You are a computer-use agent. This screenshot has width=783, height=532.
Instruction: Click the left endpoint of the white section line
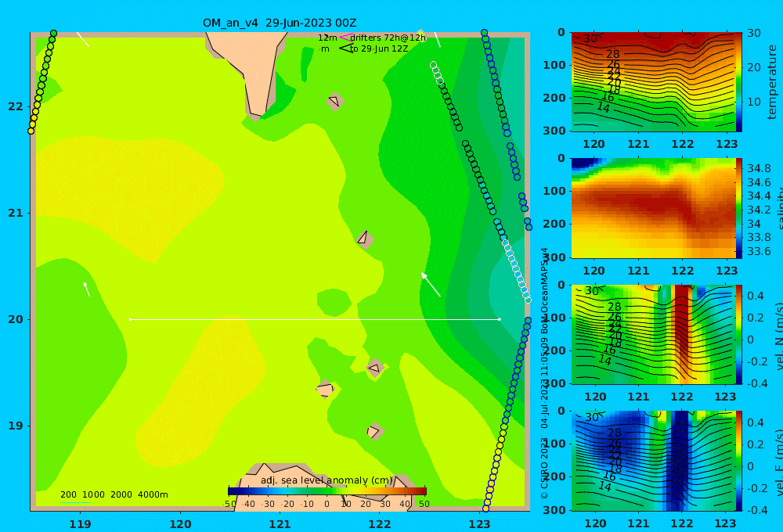130,319
